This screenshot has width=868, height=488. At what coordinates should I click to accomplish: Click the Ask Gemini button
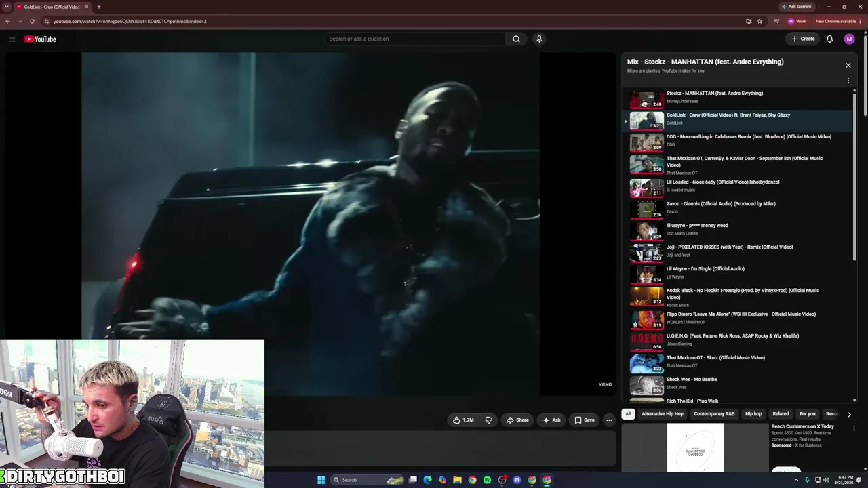796,7
